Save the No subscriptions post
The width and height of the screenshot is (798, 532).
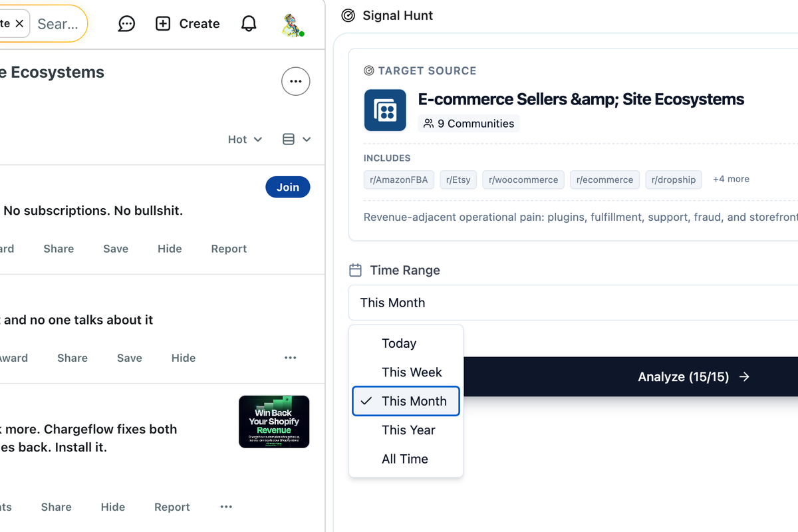point(116,249)
